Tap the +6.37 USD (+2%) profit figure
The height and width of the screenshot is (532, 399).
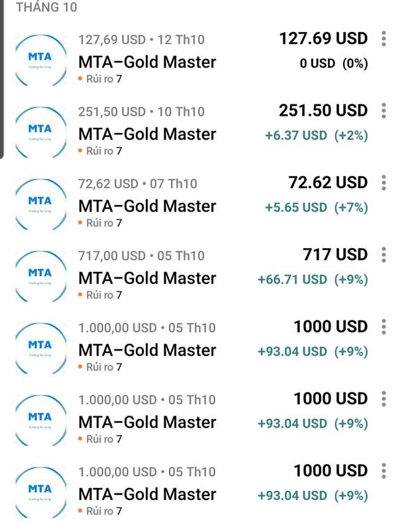316,136
